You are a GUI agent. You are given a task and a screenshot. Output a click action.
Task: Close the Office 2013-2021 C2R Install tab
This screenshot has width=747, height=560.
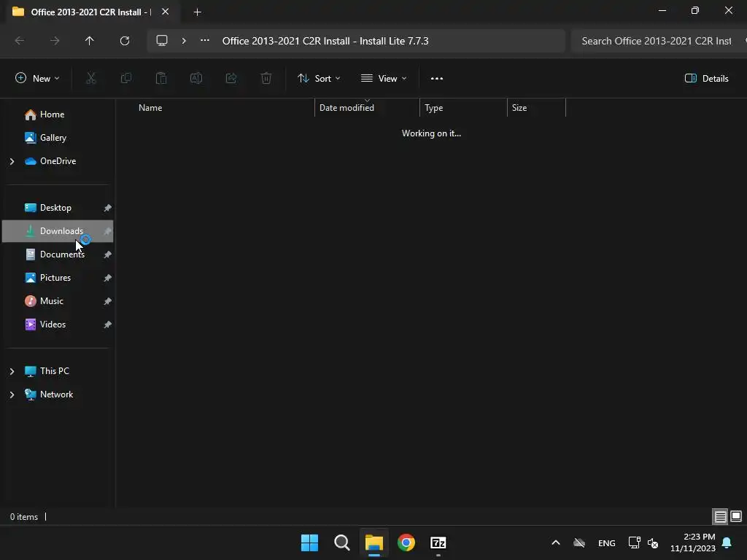pyautogui.click(x=166, y=12)
